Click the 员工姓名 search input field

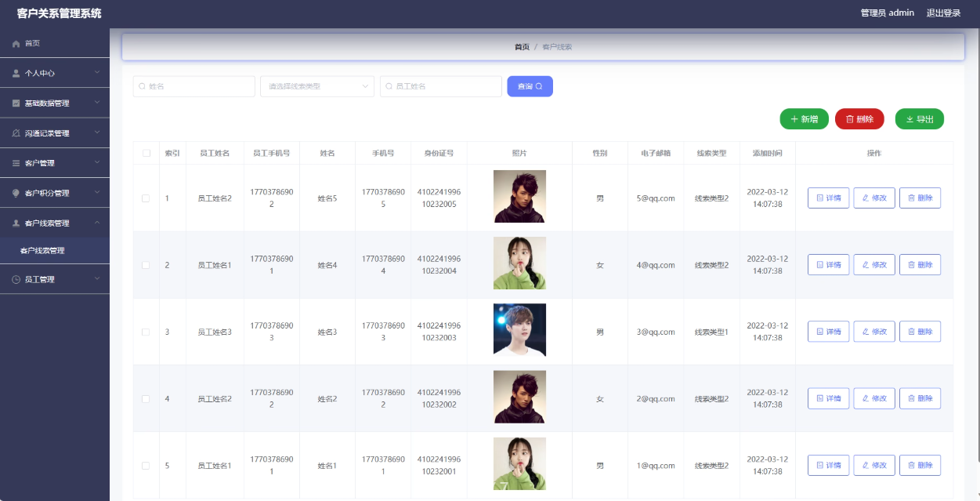[445, 86]
